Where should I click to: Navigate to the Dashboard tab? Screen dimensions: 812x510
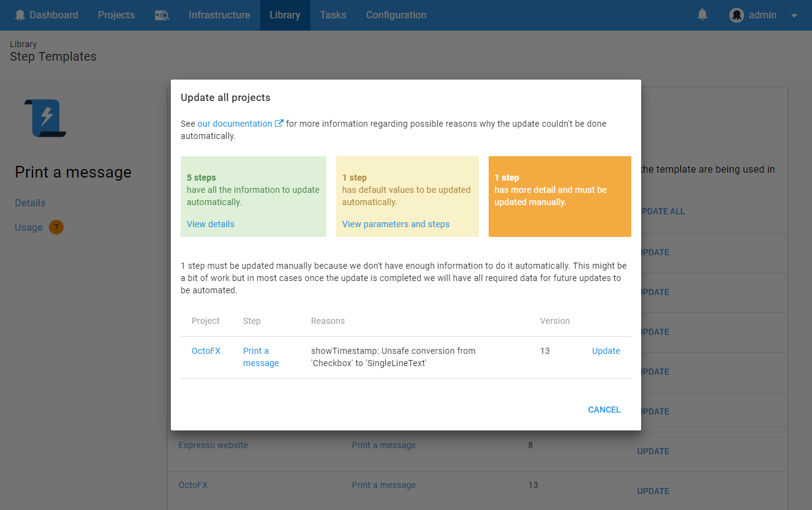point(53,15)
